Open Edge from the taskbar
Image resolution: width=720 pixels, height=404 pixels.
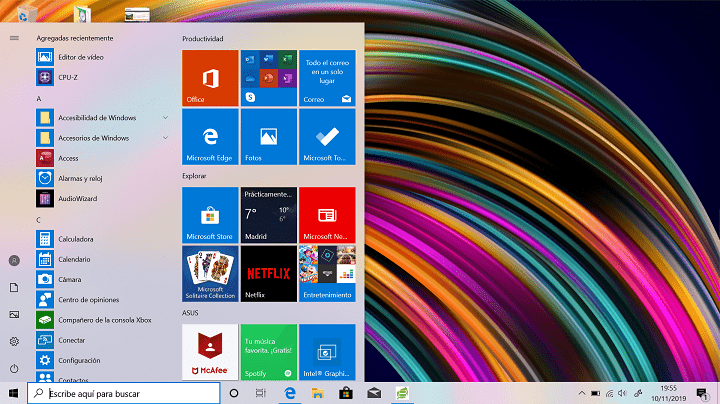pyautogui.click(x=290, y=393)
